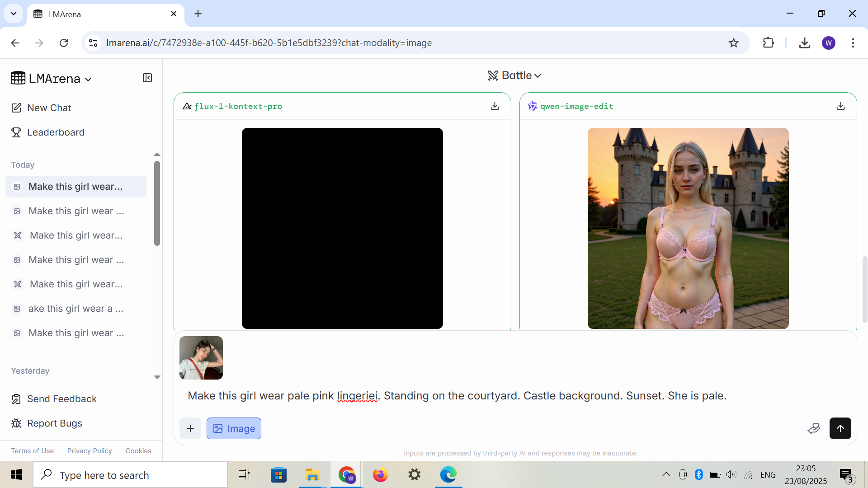Click the attached image thumbnail
Viewport: 868px width, 488px height.
[x=201, y=358]
